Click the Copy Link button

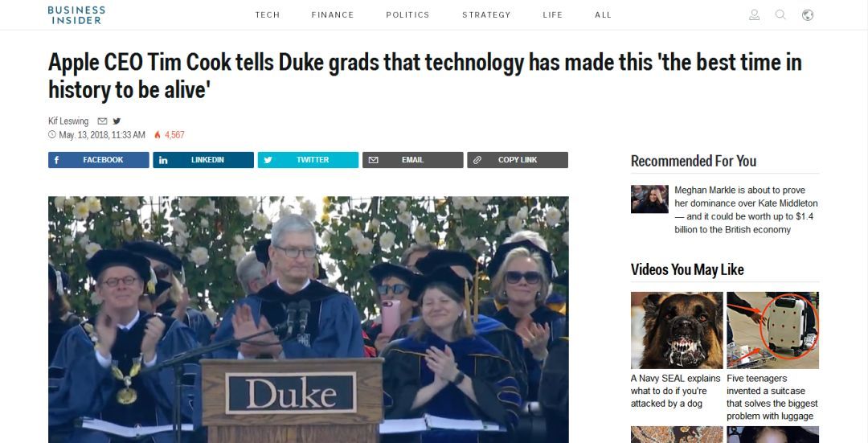coord(518,160)
